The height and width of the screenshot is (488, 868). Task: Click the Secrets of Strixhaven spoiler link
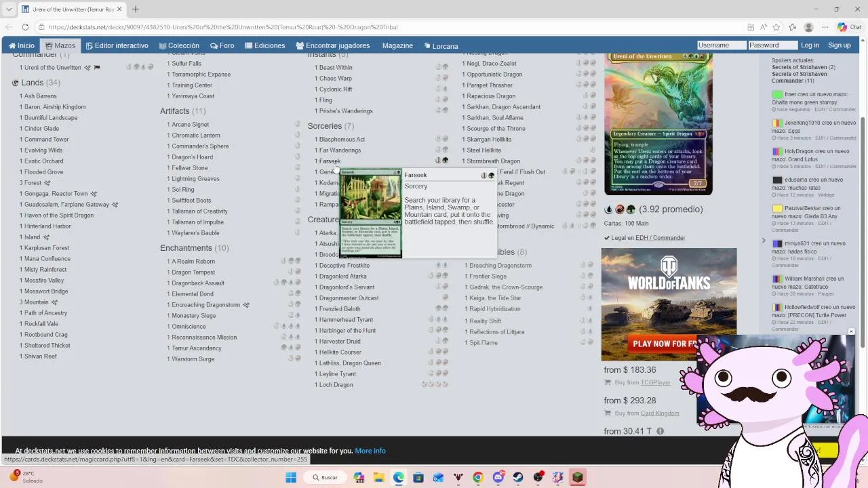click(x=799, y=67)
